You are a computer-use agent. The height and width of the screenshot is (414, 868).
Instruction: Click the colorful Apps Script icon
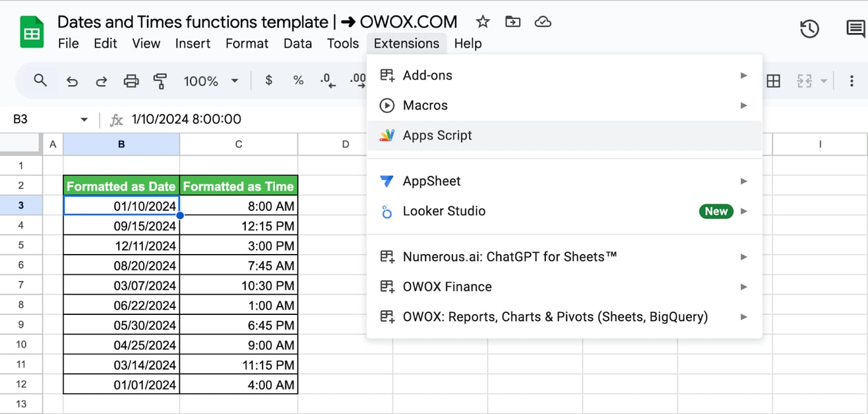[x=387, y=135]
